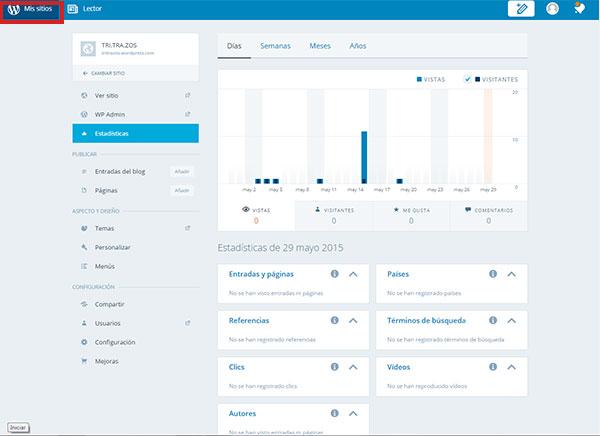Screen dimensions: 600x436
Task: Open the notifications icon in top bar
Action: (x=580, y=9)
